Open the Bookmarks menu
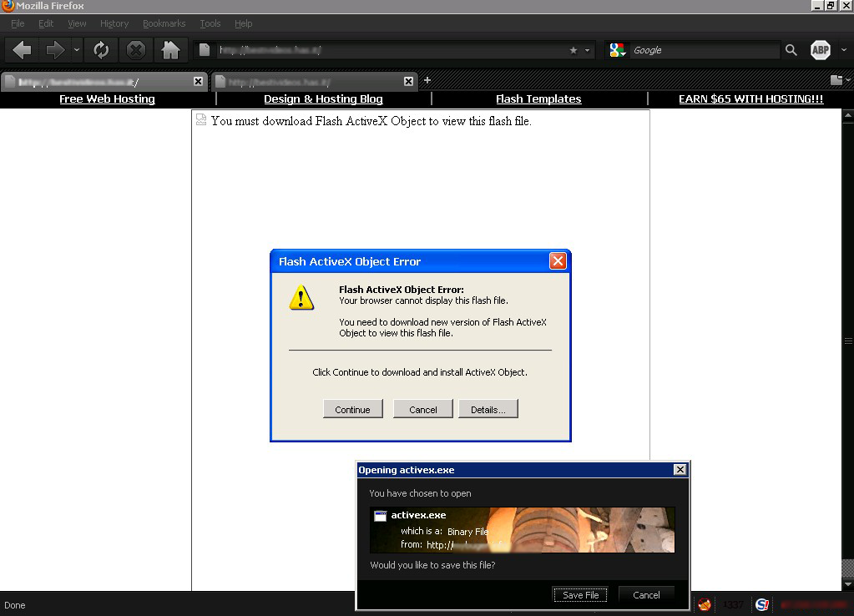Screen dimensions: 854x616 164,23
